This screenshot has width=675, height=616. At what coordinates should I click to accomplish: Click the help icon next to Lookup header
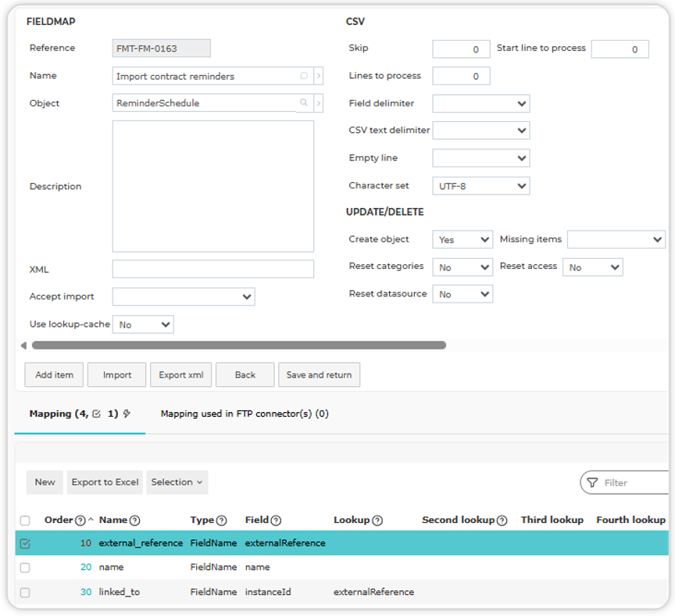point(377,521)
